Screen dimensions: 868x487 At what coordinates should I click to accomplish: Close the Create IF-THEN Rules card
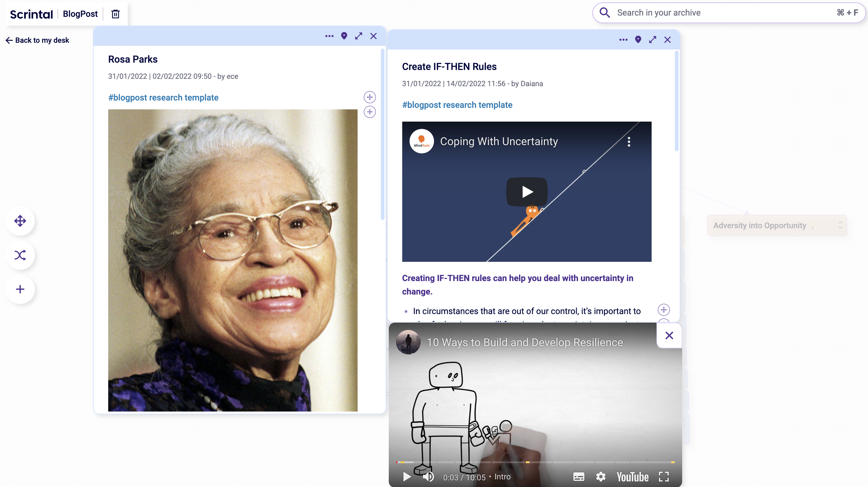pyautogui.click(x=668, y=40)
